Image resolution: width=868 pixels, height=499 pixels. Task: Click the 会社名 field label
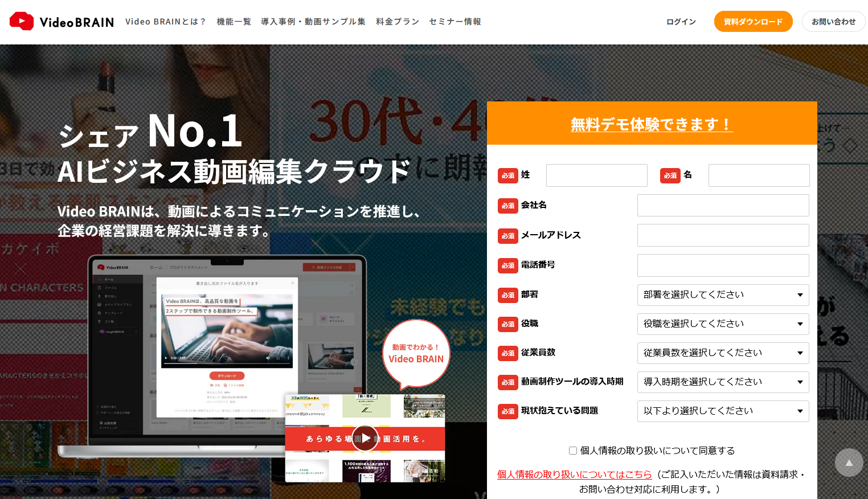534,205
